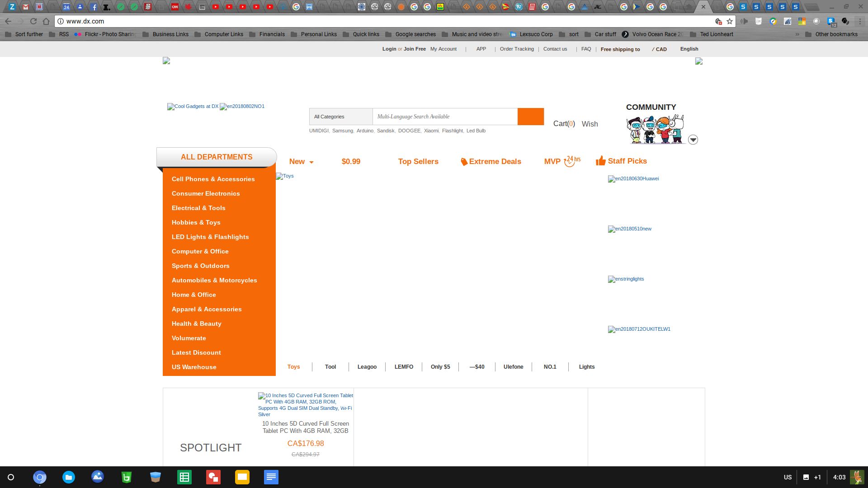The width and height of the screenshot is (868, 488).
Task: Open the English language selector
Action: (689, 49)
